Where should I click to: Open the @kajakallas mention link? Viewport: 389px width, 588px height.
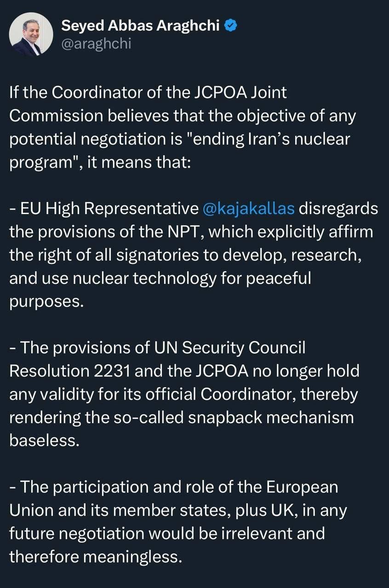point(248,208)
